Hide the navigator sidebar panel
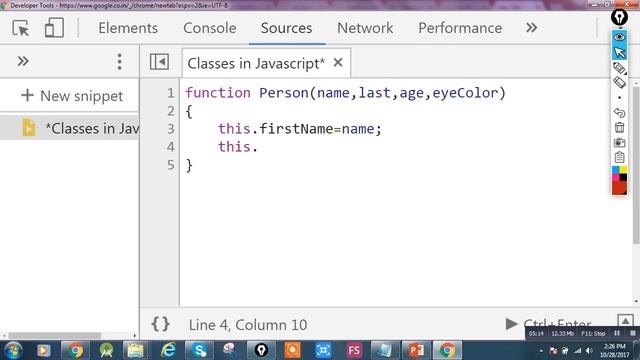The image size is (640, 360). (159, 62)
